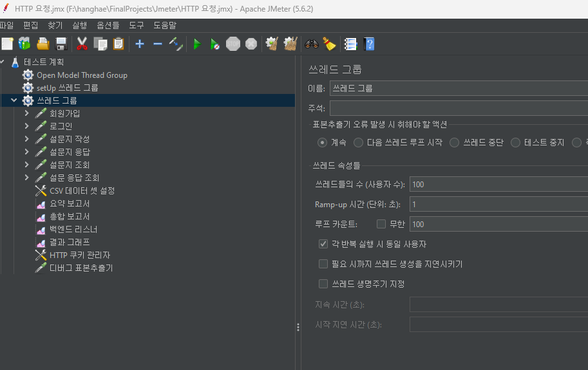Select the 계속 radio button
This screenshot has width=588, height=370.
point(322,142)
